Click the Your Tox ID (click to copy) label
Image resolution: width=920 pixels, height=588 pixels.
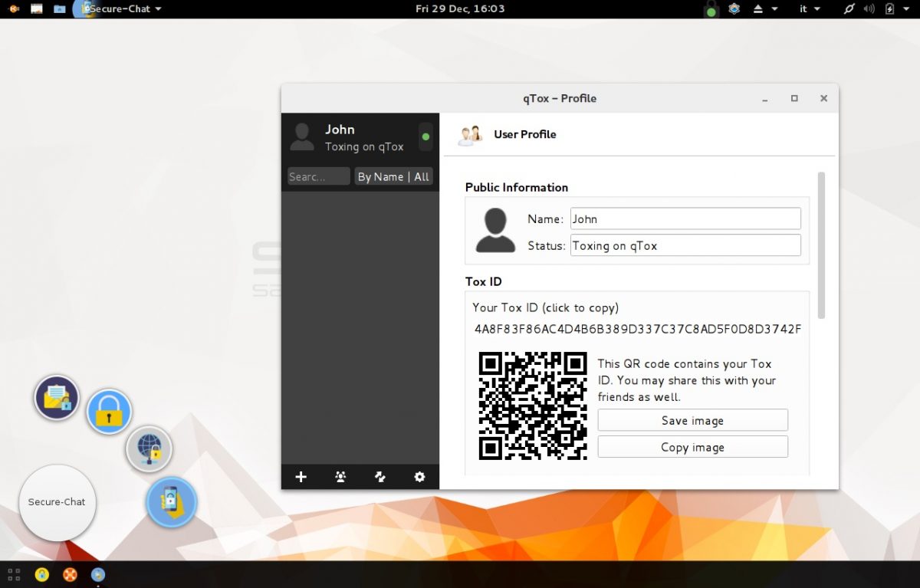[545, 307]
